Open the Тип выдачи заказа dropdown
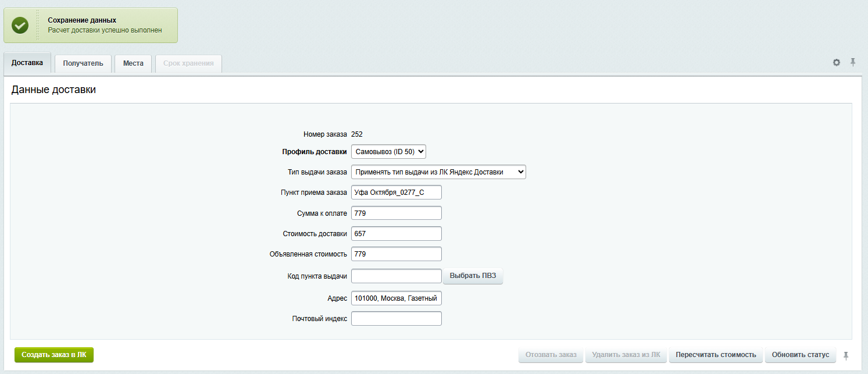The image size is (868, 374). 438,172
